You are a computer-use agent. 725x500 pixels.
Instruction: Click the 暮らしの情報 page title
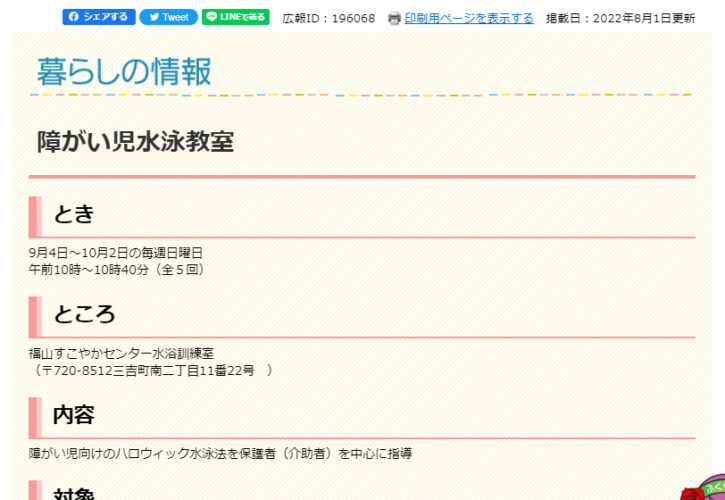coord(124,72)
